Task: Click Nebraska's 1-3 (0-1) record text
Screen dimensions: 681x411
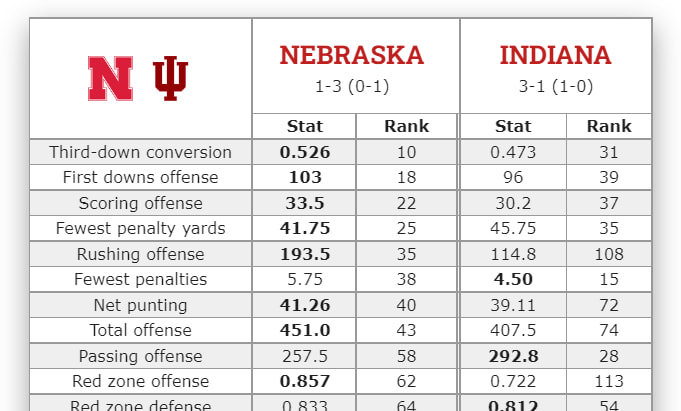Action: [x=351, y=86]
